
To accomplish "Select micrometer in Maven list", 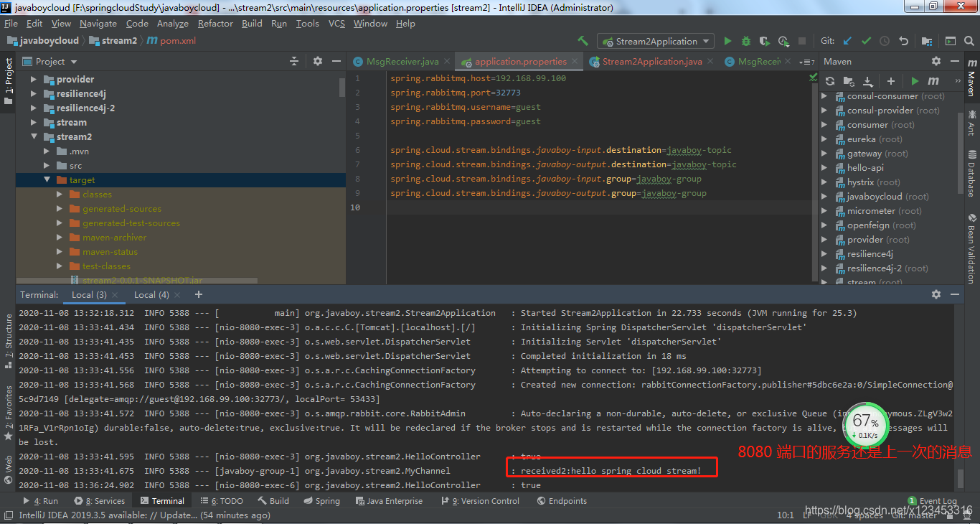I will pyautogui.click(x=871, y=211).
